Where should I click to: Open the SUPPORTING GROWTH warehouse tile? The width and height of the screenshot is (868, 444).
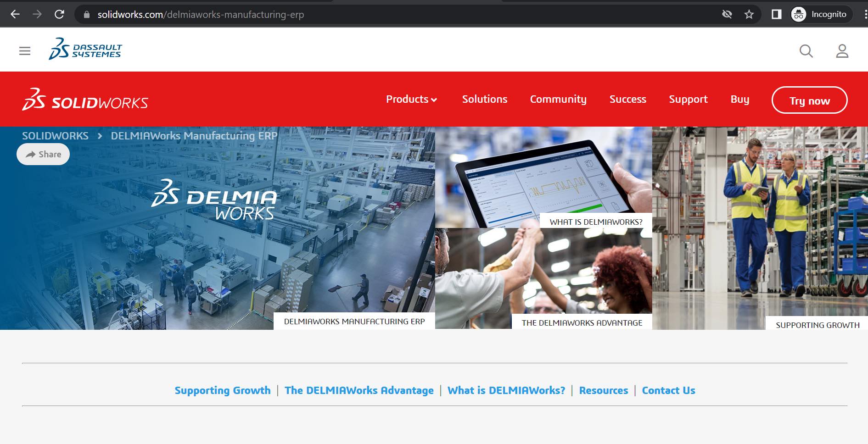(x=760, y=228)
